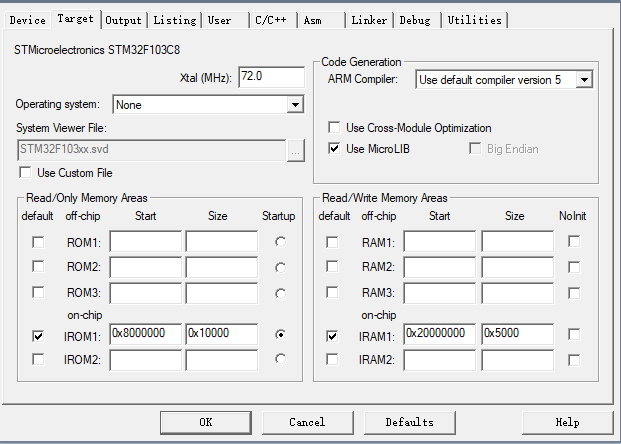Screen dimensions: 621x444
Task: Check the ROM1 default checkbox
Action: [38, 242]
